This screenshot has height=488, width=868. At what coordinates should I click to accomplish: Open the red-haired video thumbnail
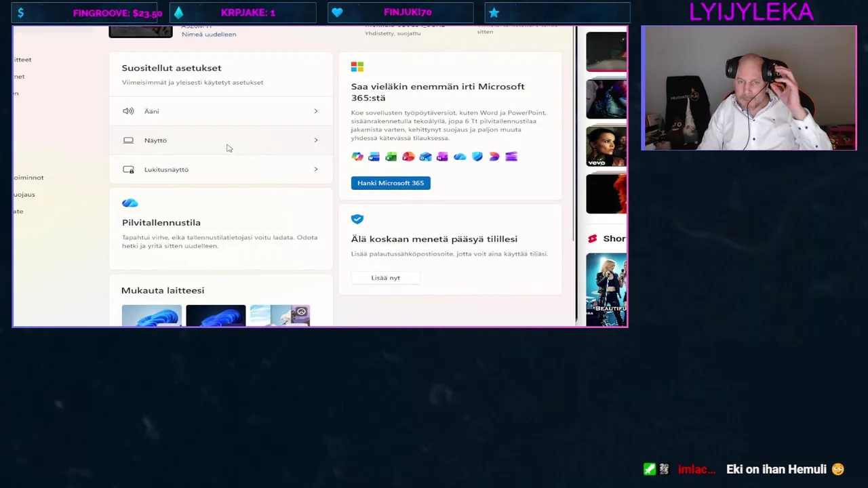pos(606,194)
